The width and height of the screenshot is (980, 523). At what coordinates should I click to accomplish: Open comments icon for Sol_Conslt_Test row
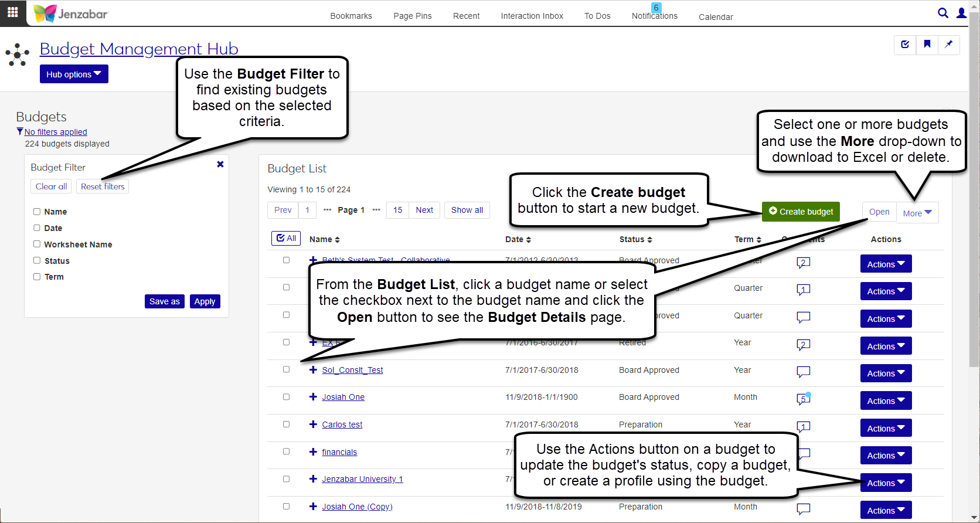click(803, 372)
